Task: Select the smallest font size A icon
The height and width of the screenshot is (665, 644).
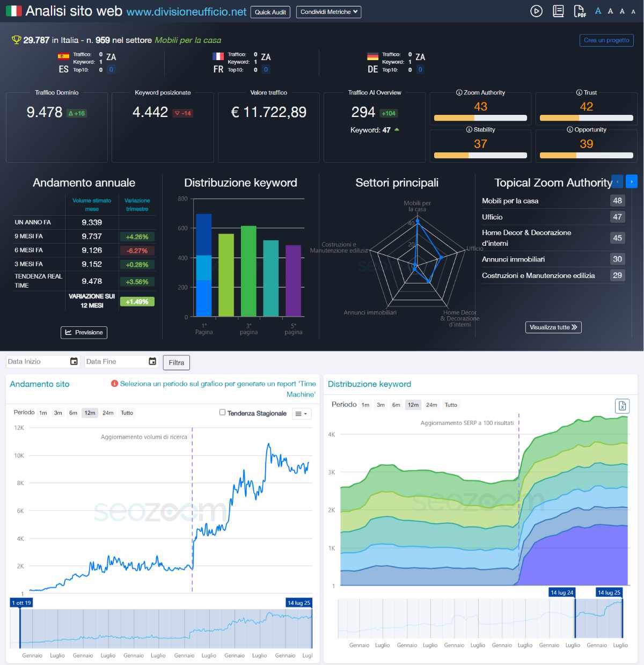Action: (x=633, y=12)
